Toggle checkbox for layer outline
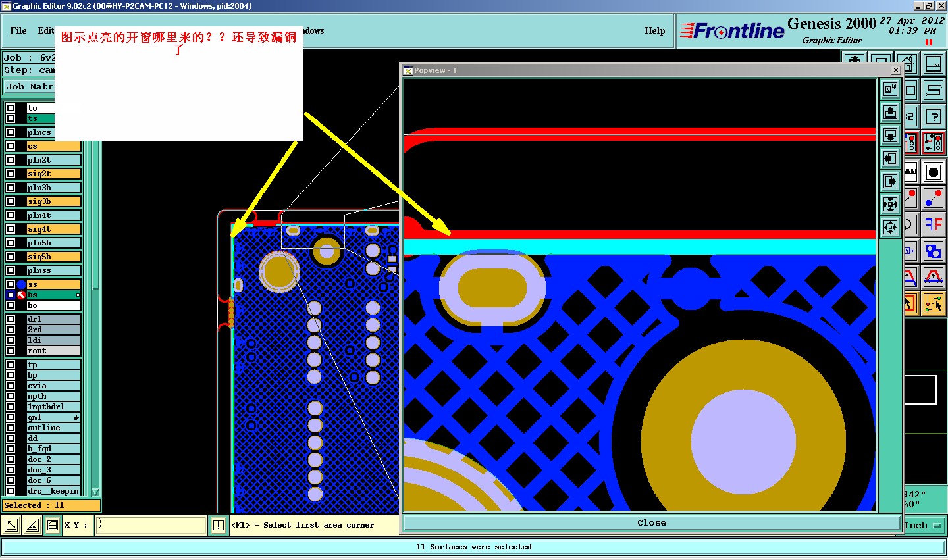 point(11,428)
